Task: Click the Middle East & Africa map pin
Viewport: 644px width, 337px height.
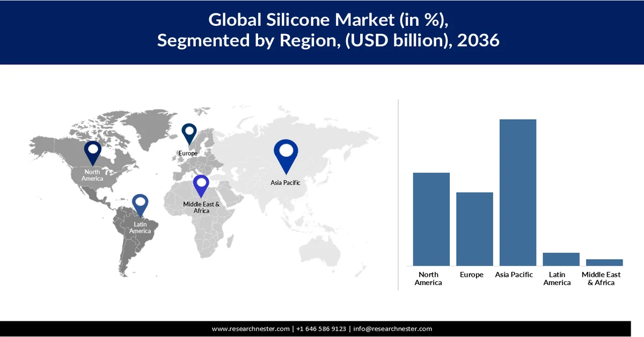Action: pos(201,187)
